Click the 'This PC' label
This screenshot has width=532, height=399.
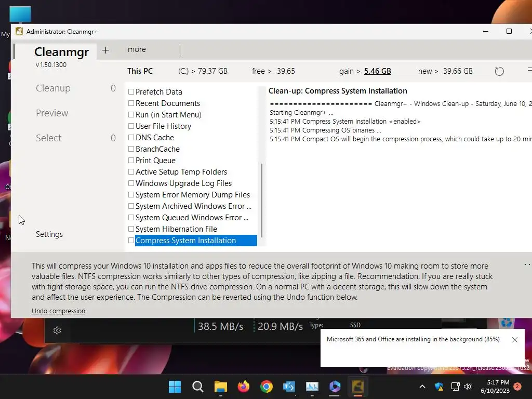(140, 71)
